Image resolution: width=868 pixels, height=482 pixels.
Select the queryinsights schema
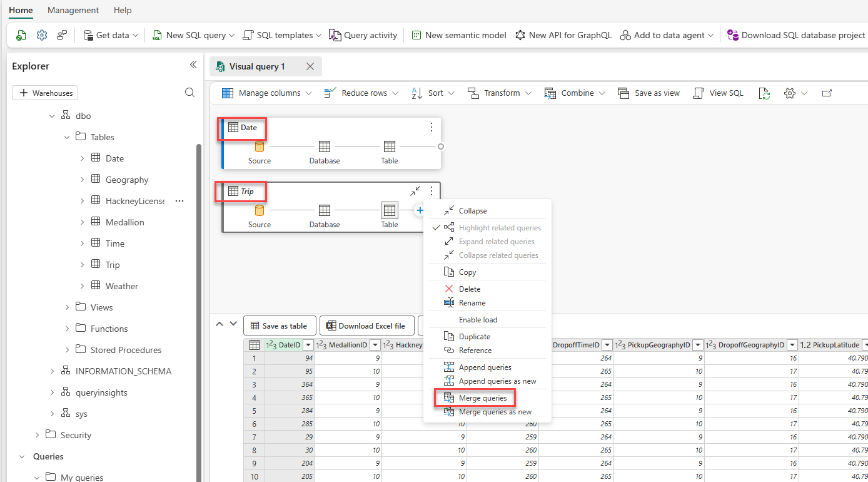pos(101,392)
